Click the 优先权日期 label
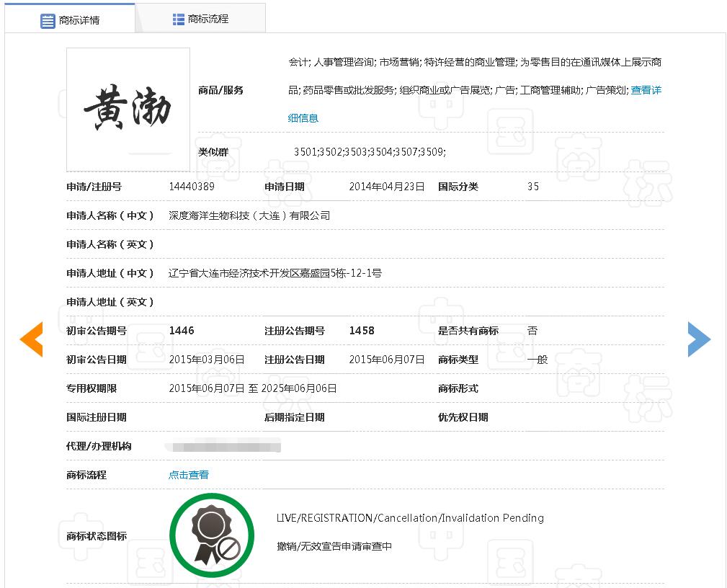 (x=463, y=417)
